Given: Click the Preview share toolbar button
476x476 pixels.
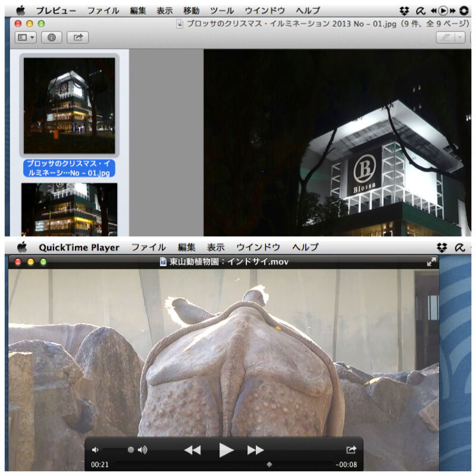Looking at the screenshot, I should (x=78, y=37).
